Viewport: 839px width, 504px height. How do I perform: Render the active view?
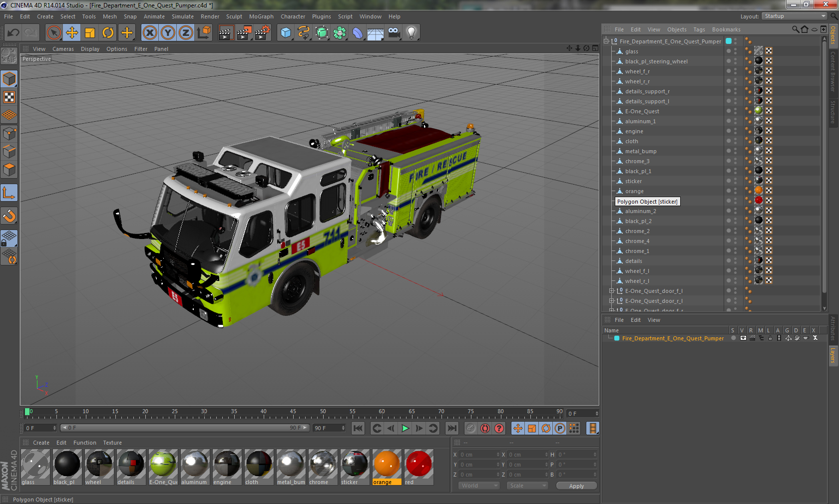(226, 33)
